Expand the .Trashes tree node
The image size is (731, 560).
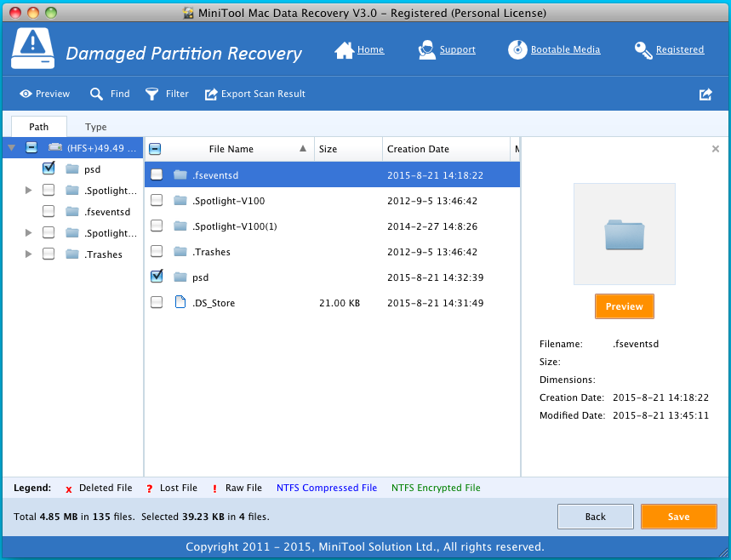[x=28, y=254]
